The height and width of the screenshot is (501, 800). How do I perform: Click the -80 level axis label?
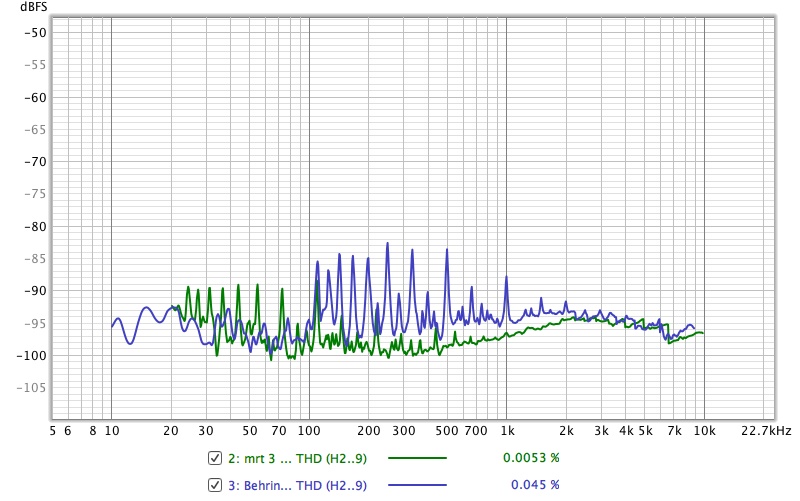(x=35, y=227)
